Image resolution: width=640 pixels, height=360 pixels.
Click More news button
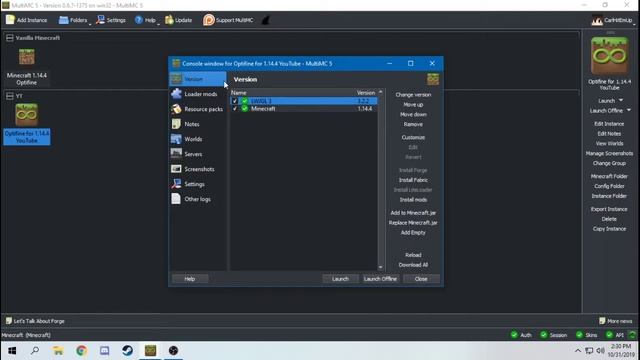coord(616,321)
